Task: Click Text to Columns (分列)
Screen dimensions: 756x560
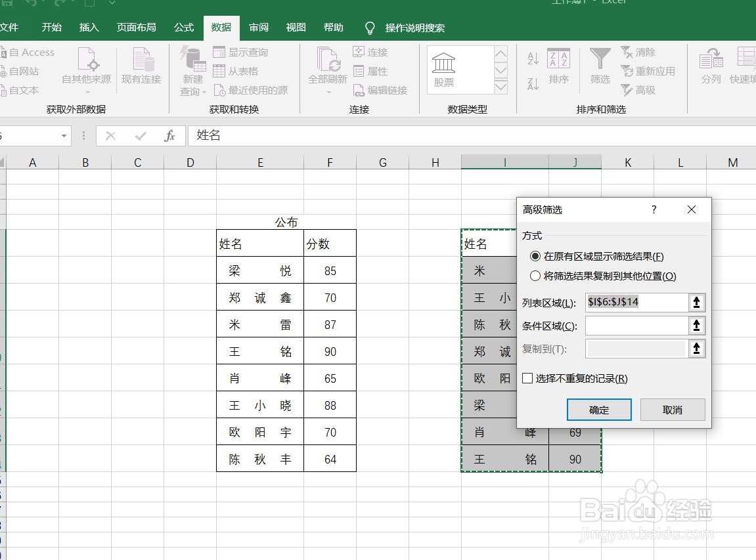Action: 711,66
